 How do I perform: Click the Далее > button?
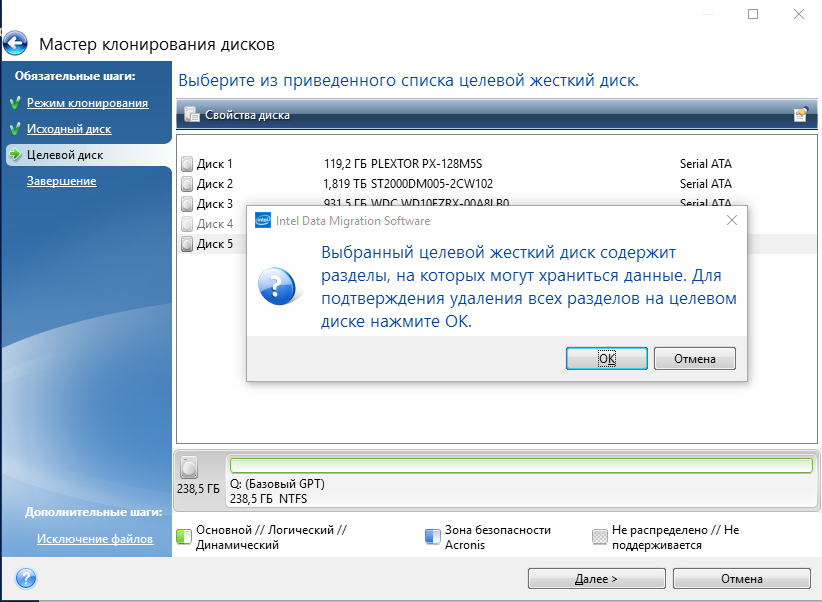click(x=596, y=578)
